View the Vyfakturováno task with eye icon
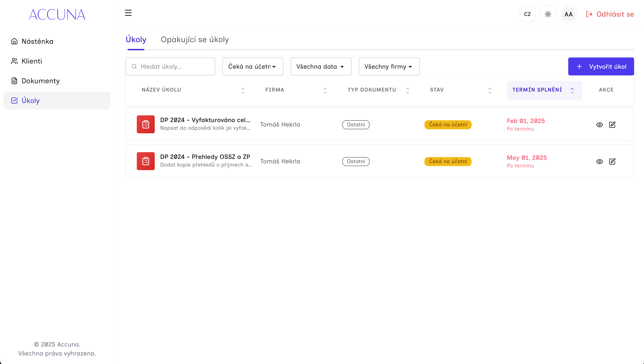Viewport: 644px width, 364px height. click(x=599, y=125)
